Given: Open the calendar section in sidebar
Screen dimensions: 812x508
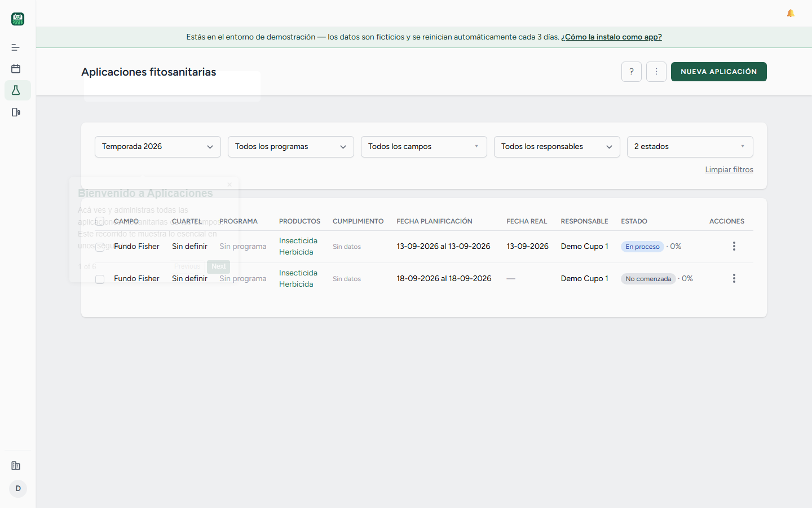Looking at the screenshot, I should 16,69.
